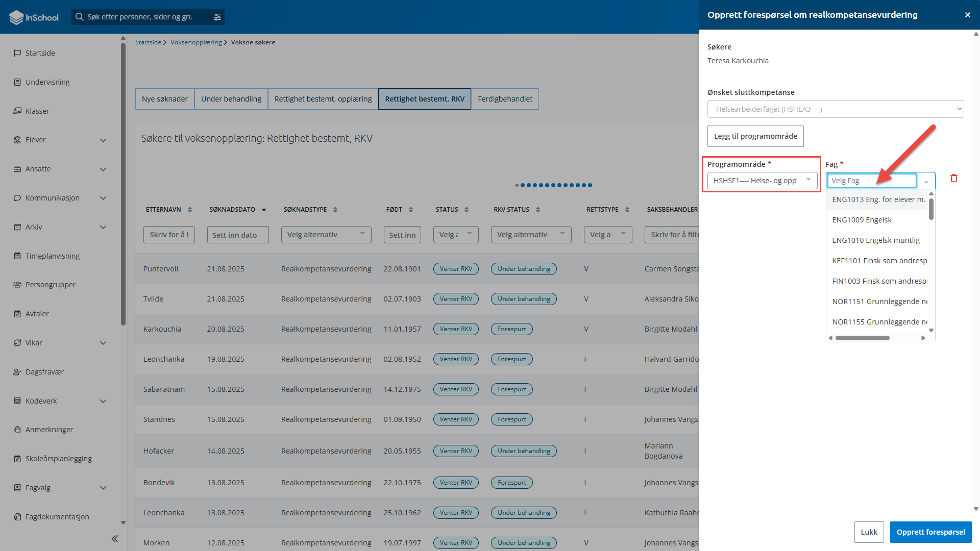Open the RKV Status filter dropdown
980x551 pixels.
tap(531, 235)
